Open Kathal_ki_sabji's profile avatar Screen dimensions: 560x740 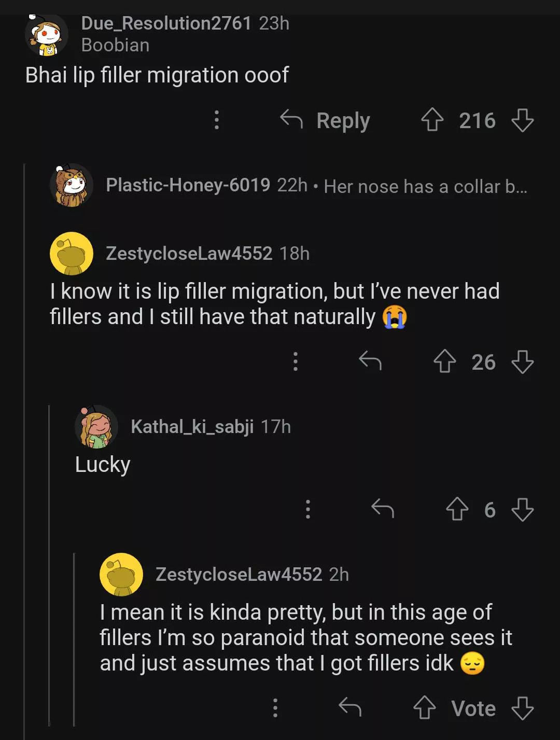97,427
